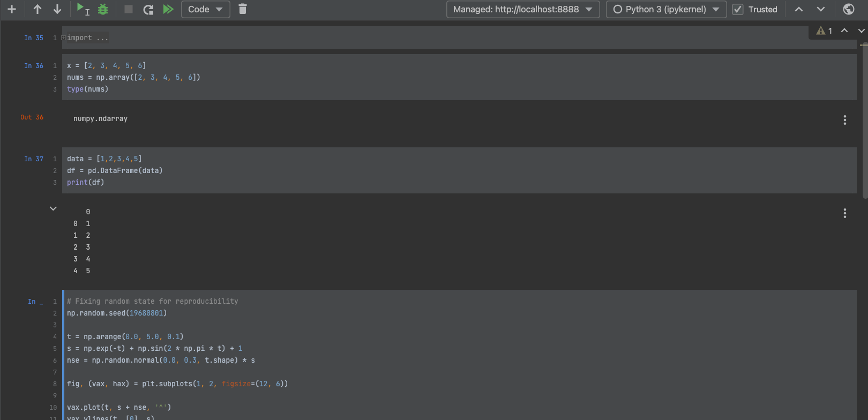Restart the kernel
This screenshot has width=868, height=420.
[x=148, y=9]
